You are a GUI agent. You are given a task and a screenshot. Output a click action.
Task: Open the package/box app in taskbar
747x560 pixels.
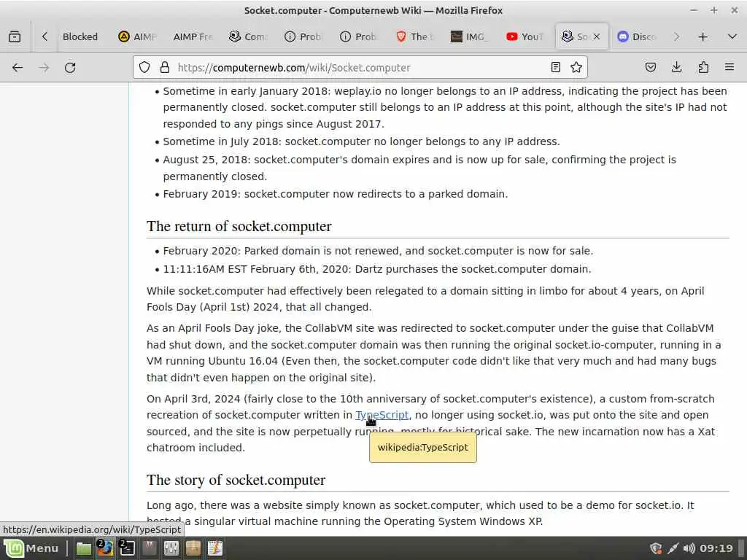[x=193, y=548]
